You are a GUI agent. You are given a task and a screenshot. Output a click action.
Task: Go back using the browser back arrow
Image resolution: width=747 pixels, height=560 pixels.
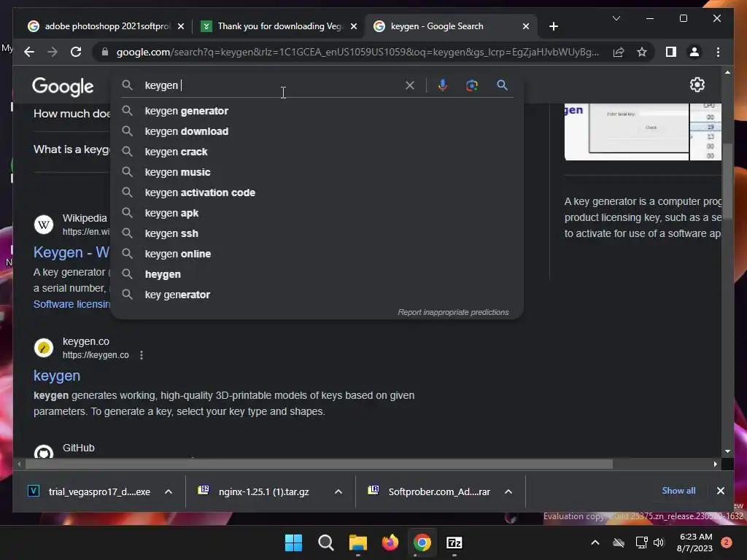(29, 52)
